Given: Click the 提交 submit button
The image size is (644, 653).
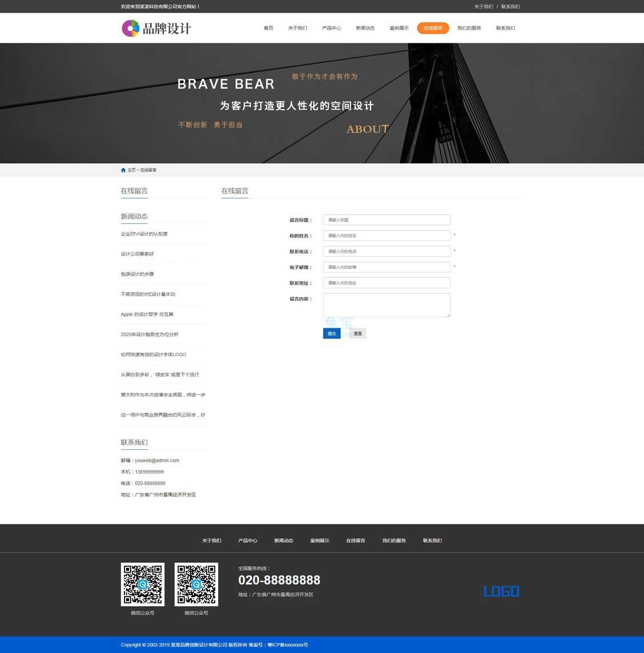Looking at the screenshot, I should coord(332,333).
